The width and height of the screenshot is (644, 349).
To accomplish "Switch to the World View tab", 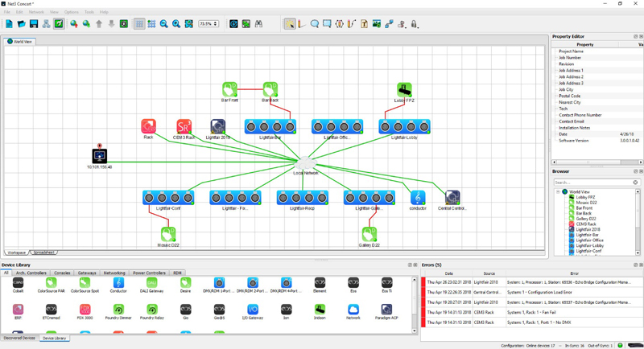I will 19,42.
